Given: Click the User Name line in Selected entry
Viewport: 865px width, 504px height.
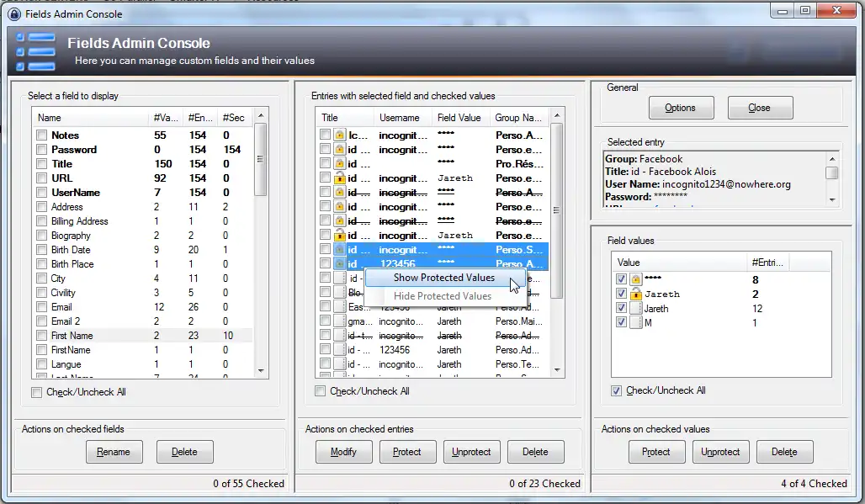Looking at the screenshot, I should (698, 184).
